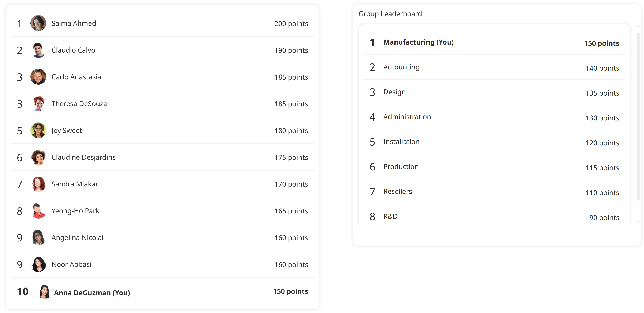
Task: Click Theresa DeSouza's avatar
Action: (38, 104)
